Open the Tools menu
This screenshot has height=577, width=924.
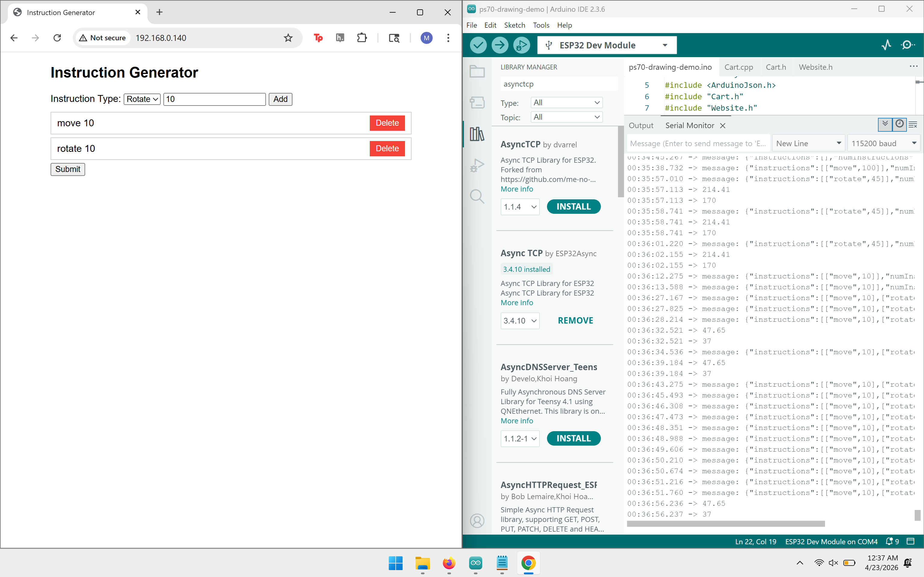pyautogui.click(x=541, y=25)
